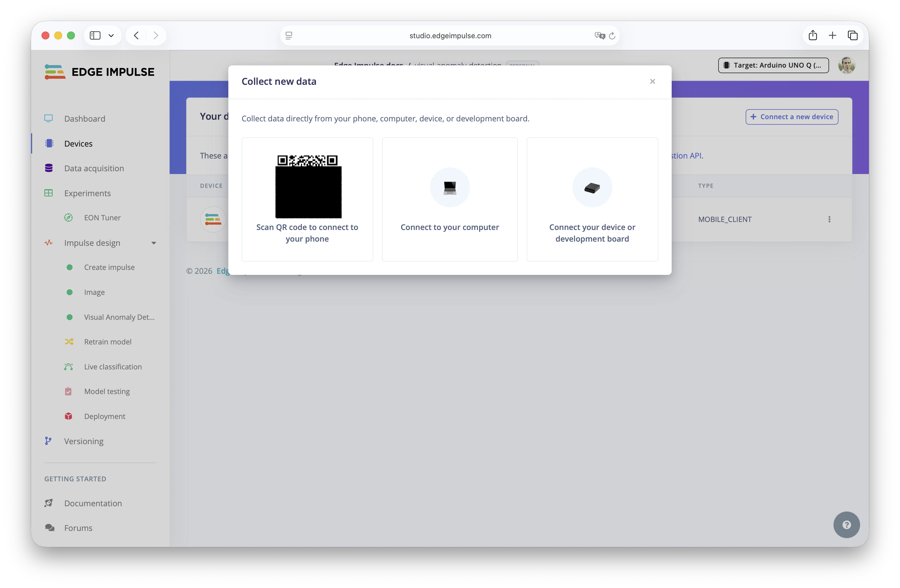Click the QR code image
Viewport: 900px width, 588px height.
coord(308,186)
